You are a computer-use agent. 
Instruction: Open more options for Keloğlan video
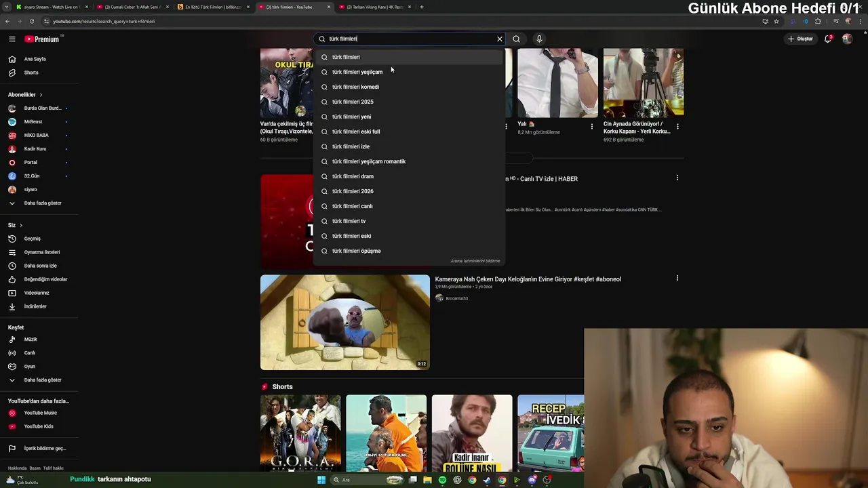[x=677, y=279]
